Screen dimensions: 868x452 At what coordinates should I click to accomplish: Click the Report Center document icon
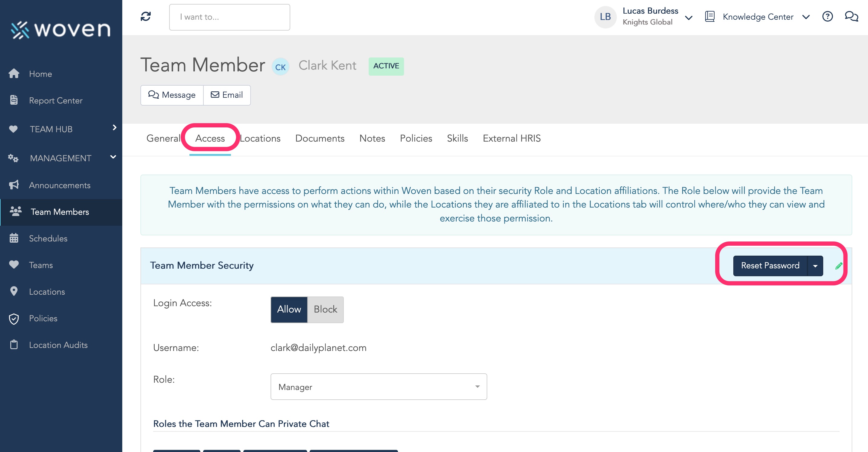pyautogui.click(x=14, y=100)
